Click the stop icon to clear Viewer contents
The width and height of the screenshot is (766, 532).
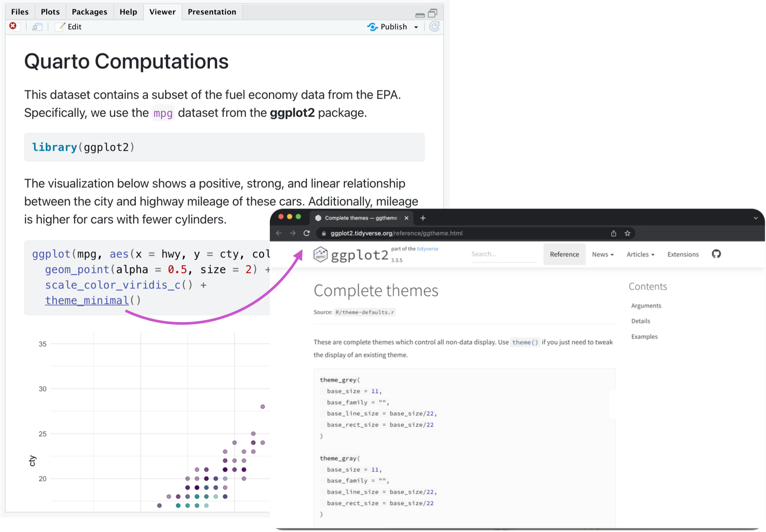click(12, 26)
